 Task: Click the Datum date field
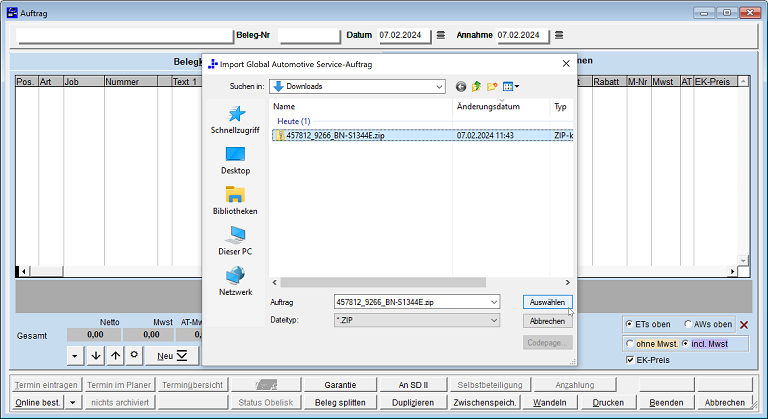tap(404, 35)
